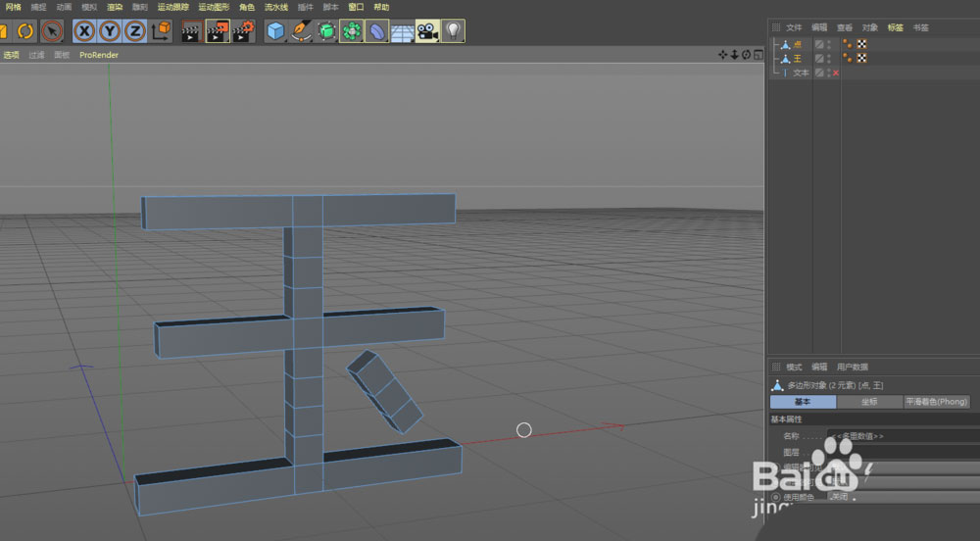Click the 名称 name input field
This screenshot has height=541, width=980.
coord(902,435)
